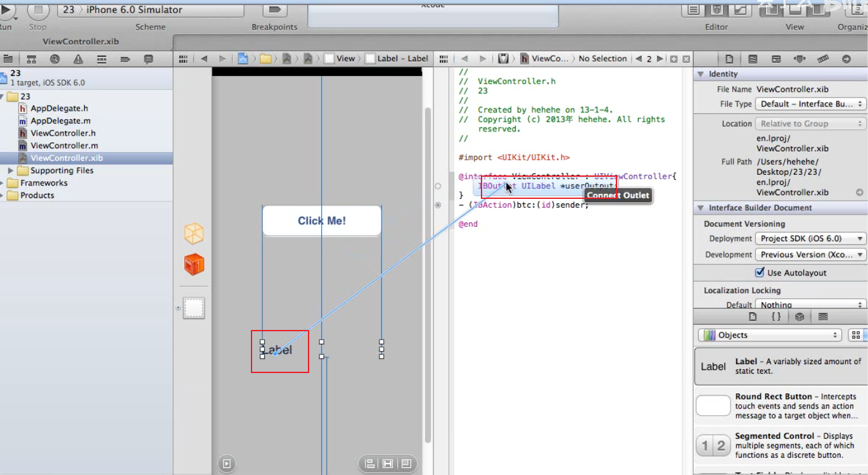
Task: Show the File inspector tab icon
Action: coord(729,59)
